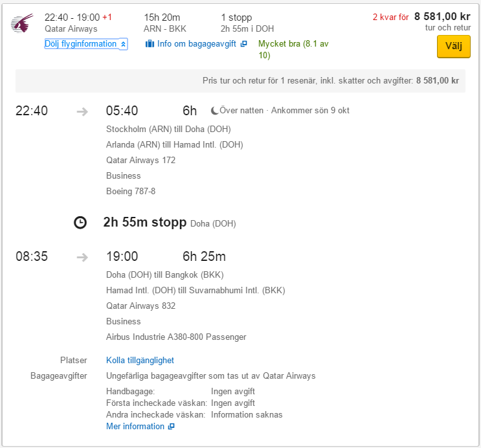
Task: Click the 2 kvar för availability notice
Action: point(390,17)
